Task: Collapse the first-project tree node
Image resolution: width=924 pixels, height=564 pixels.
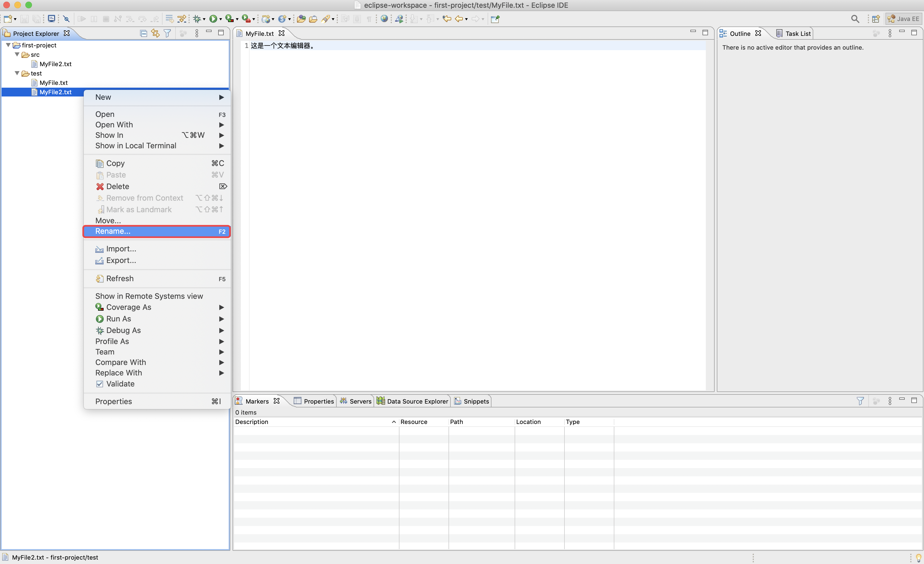Action: (x=8, y=45)
